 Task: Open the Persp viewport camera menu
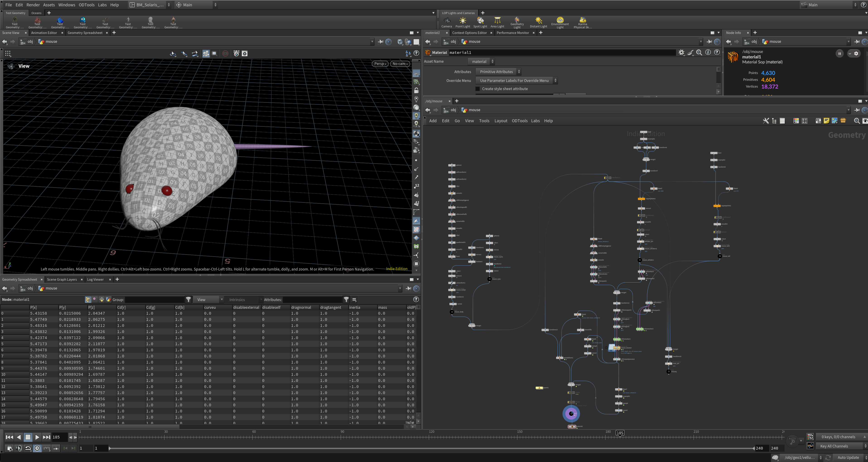pyautogui.click(x=380, y=64)
